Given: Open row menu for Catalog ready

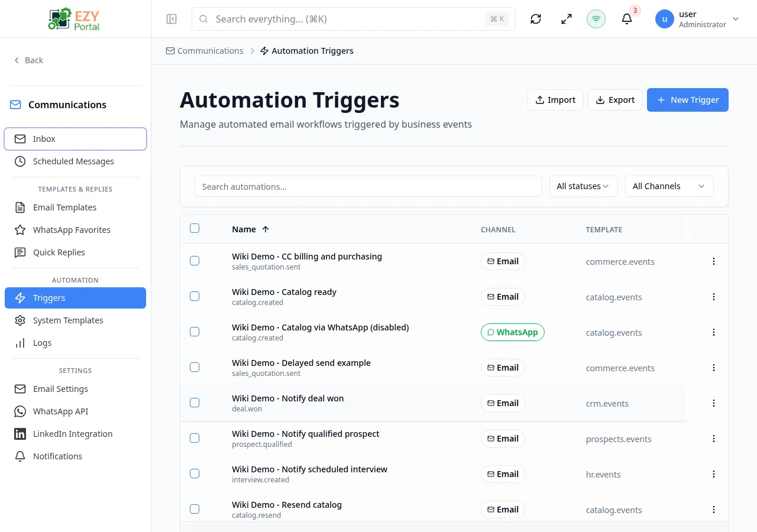Looking at the screenshot, I should [x=714, y=297].
